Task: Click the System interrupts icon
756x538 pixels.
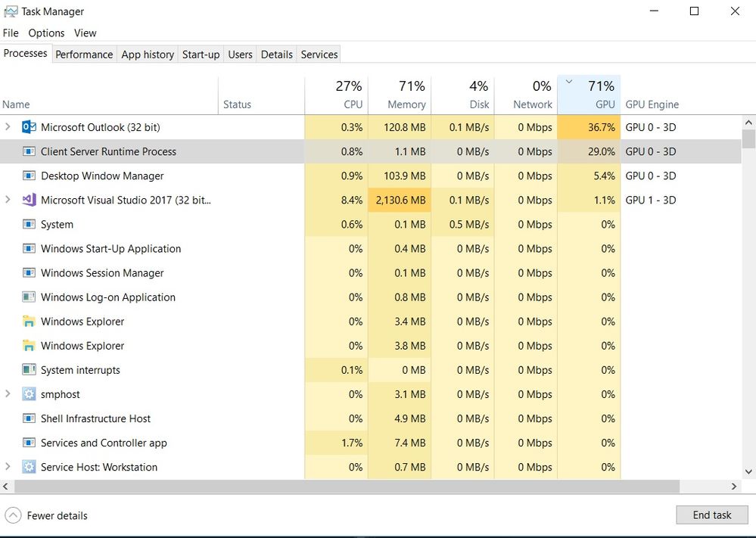Action: click(29, 370)
